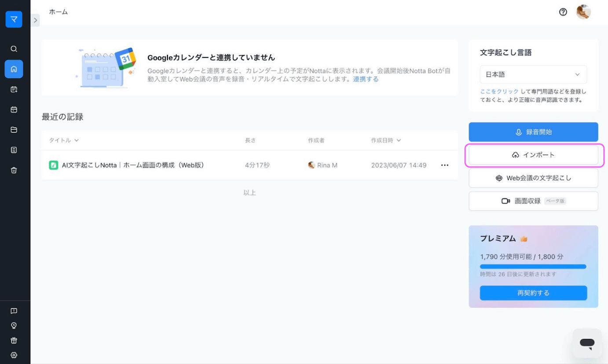Click Rina M author cell
The width and height of the screenshot is (608, 364).
click(322, 165)
